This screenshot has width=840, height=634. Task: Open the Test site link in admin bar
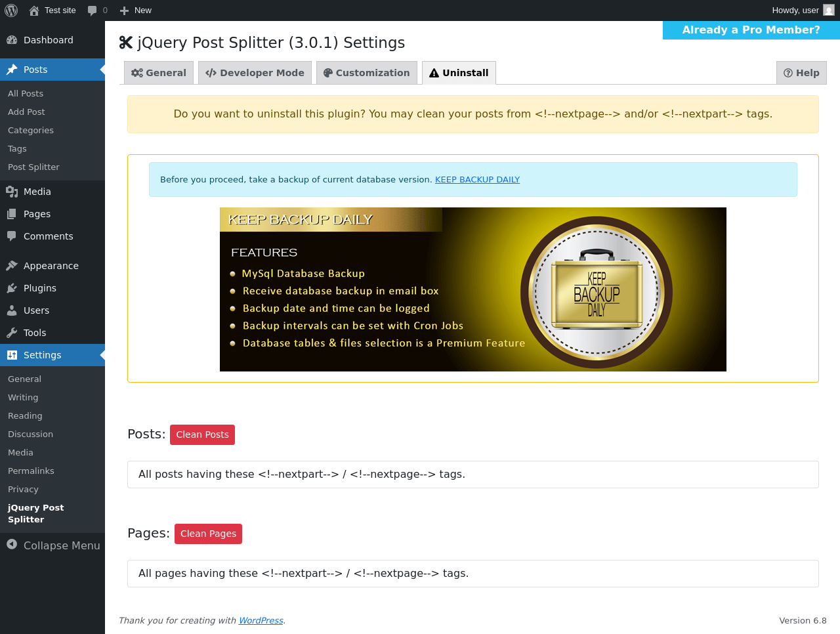click(52, 11)
